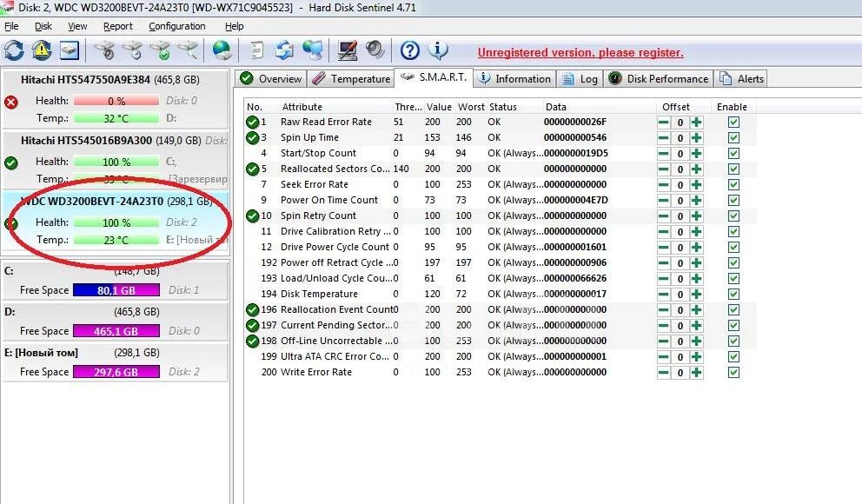
Task: Click the blue question mark help icon
Action: point(409,50)
